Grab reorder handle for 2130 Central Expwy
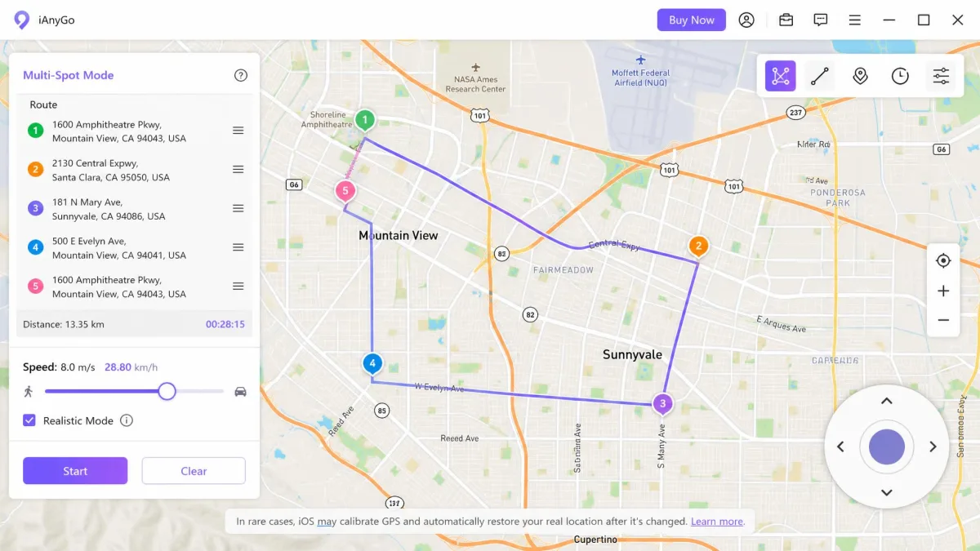980x551 pixels. click(238, 170)
